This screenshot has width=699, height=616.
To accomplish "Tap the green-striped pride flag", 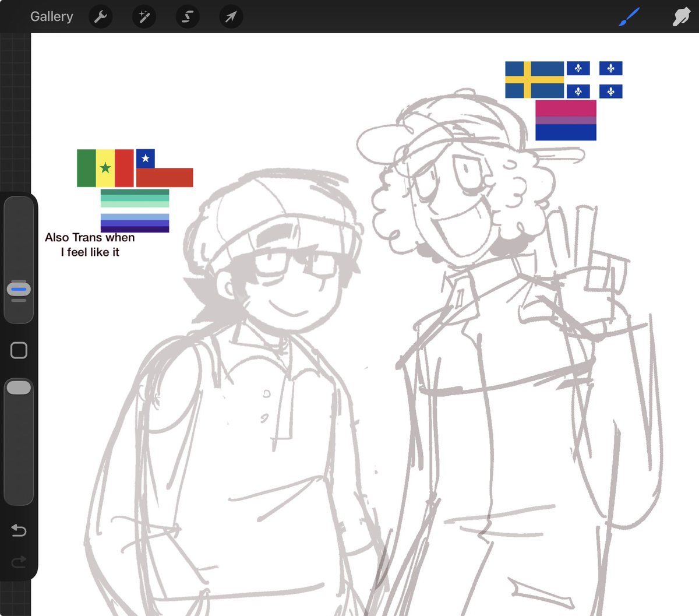I will (x=135, y=198).
